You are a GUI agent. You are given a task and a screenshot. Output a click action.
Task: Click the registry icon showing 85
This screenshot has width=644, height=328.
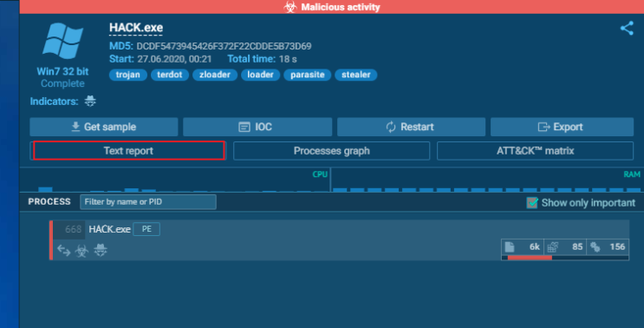[553, 246]
